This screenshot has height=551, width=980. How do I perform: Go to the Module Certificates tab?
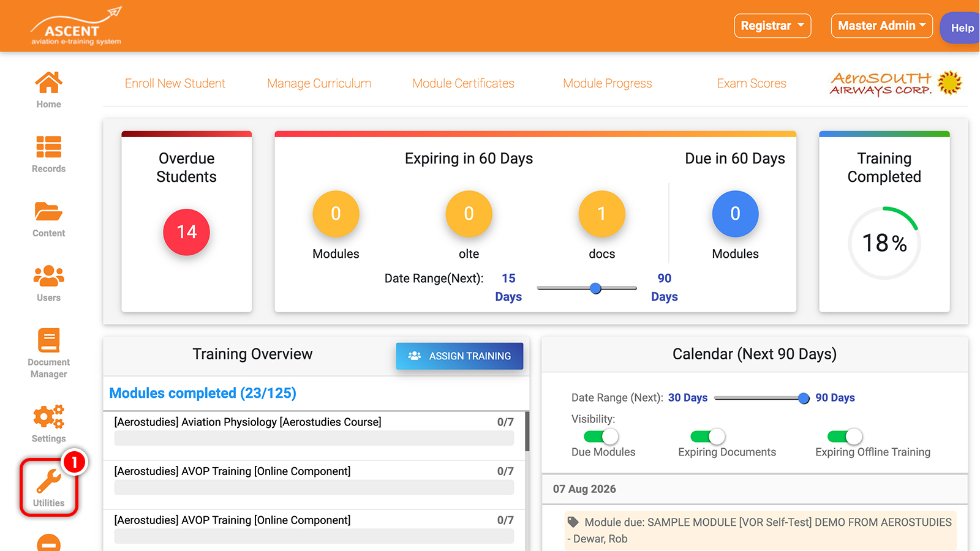[x=463, y=83]
